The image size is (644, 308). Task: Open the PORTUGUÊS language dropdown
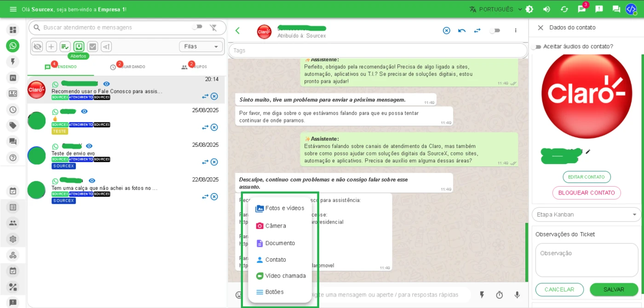point(496,9)
